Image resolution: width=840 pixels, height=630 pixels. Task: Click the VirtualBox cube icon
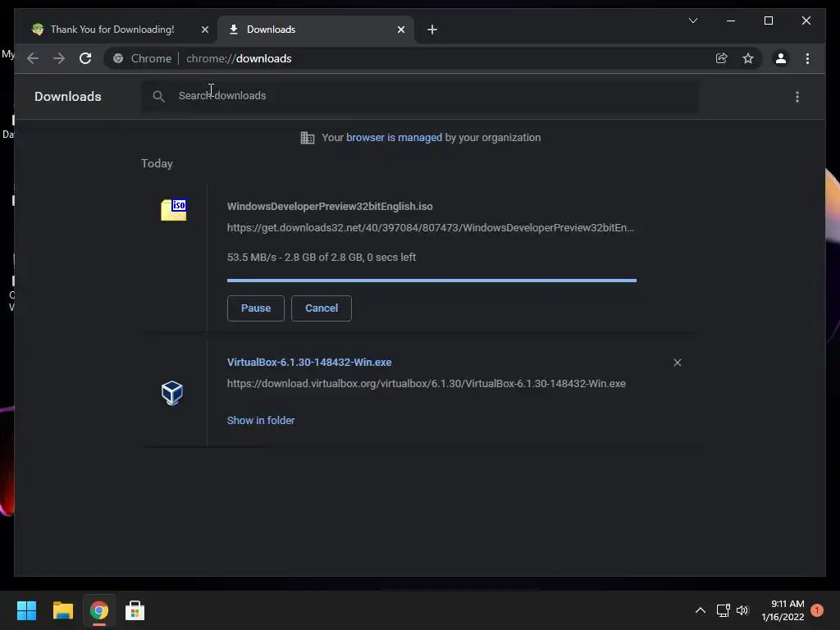172,393
